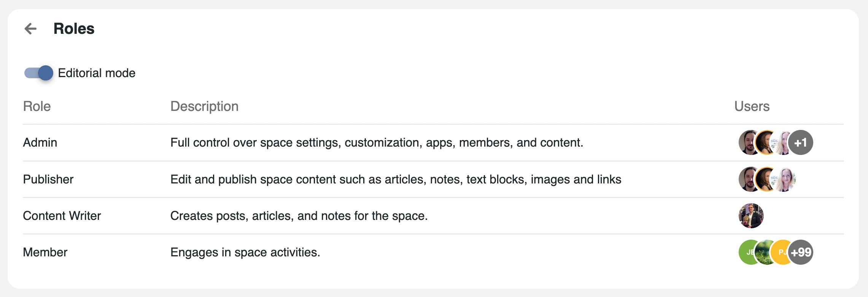868x297 pixels.
Task: Click the blonde woman avatar in Publisher row
Action: point(785,179)
